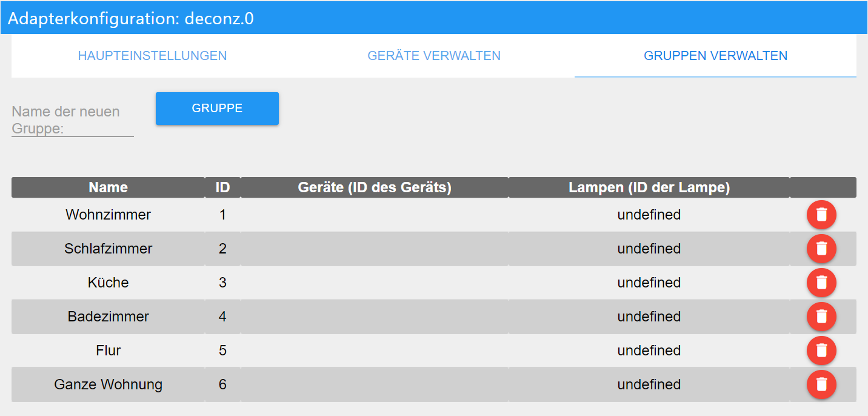Select the GRUPPEN VERWALTEN tab
868x416 pixels.
tap(715, 55)
